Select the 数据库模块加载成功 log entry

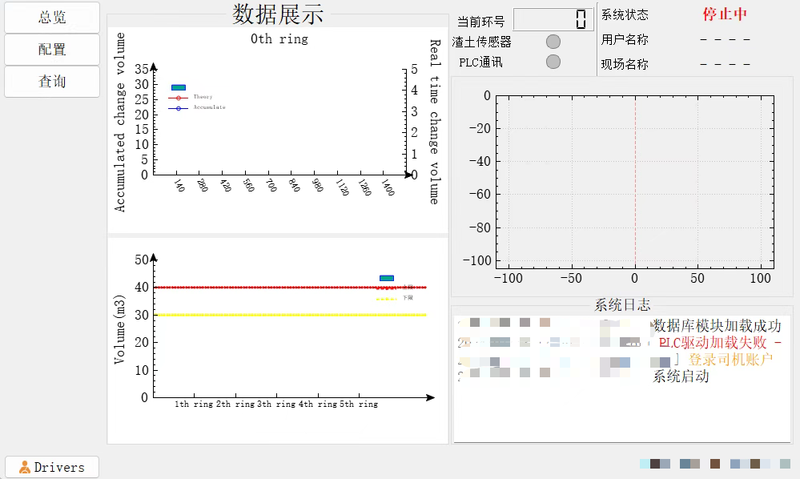coord(716,325)
